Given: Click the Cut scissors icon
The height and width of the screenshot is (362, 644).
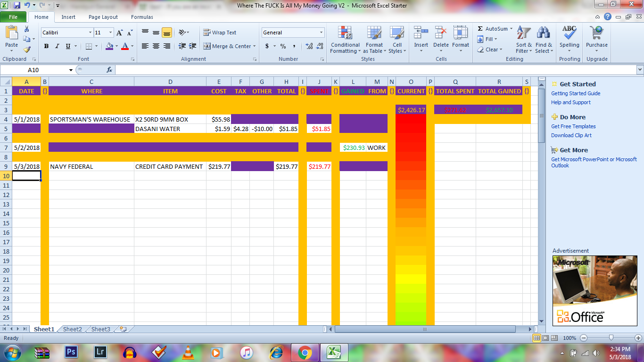Looking at the screenshot, I should (27, 29).
